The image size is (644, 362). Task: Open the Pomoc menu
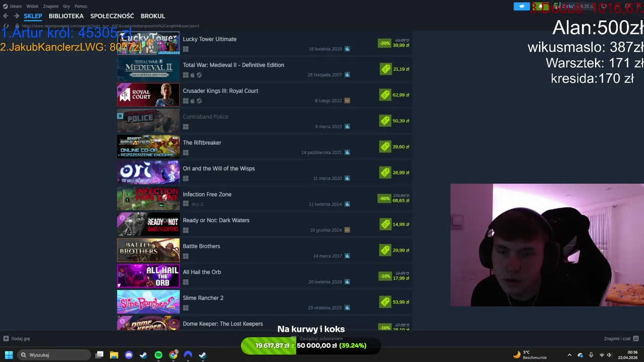81,6
